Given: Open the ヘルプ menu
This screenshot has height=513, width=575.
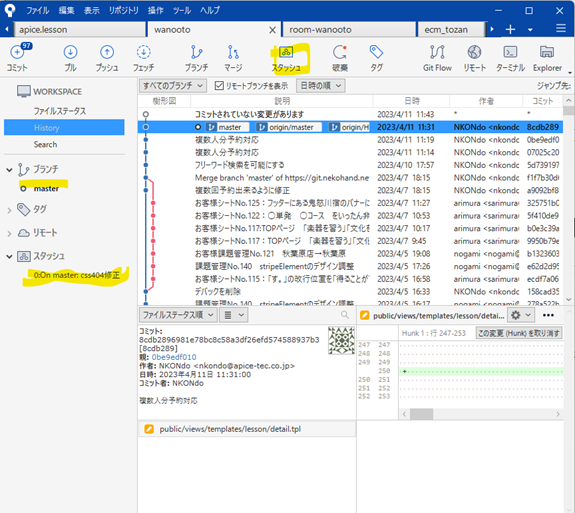Looking at the screenshot, I should pos(210,10).
